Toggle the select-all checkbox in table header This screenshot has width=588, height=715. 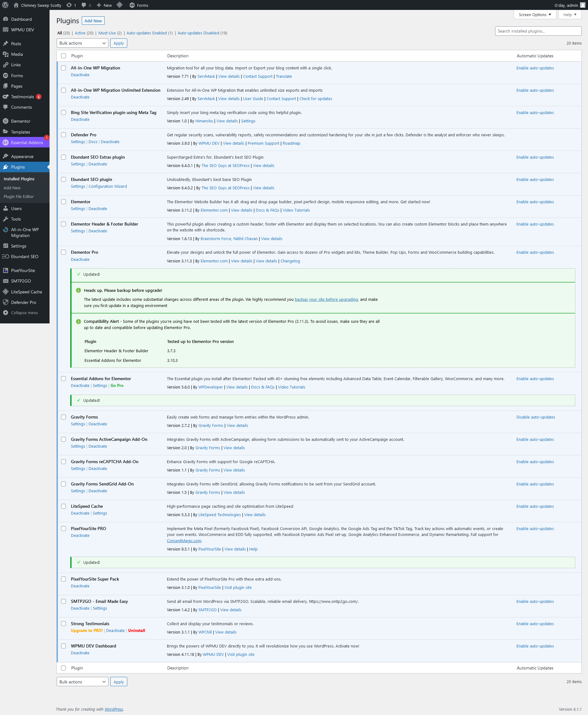point(63,56)
